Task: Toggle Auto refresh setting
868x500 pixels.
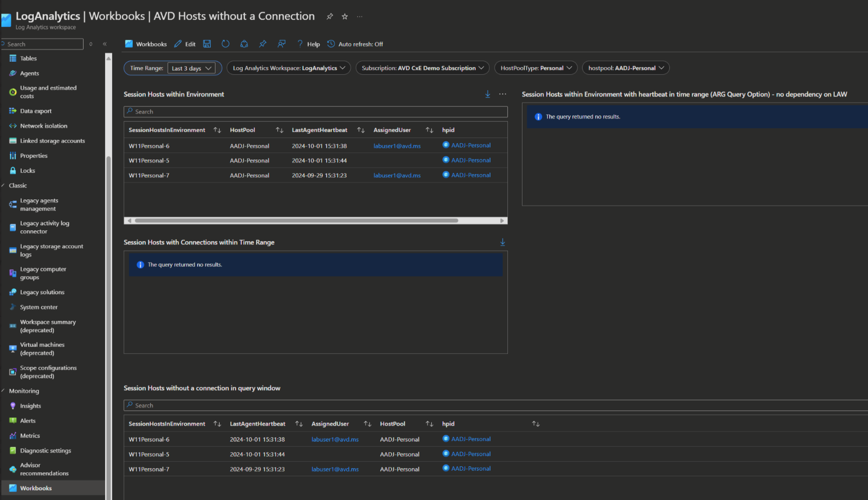Action: pos(355,44)
